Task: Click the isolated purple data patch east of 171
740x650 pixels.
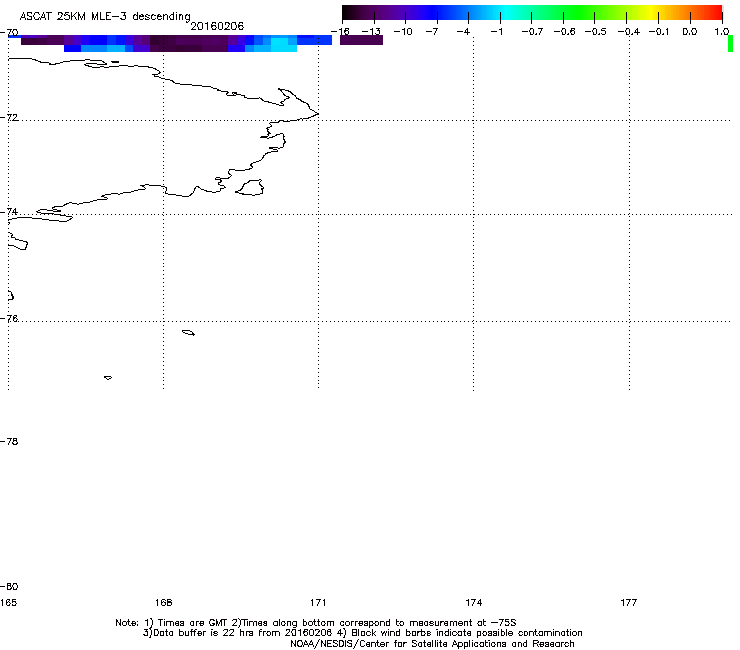Action: click(362, 40)
